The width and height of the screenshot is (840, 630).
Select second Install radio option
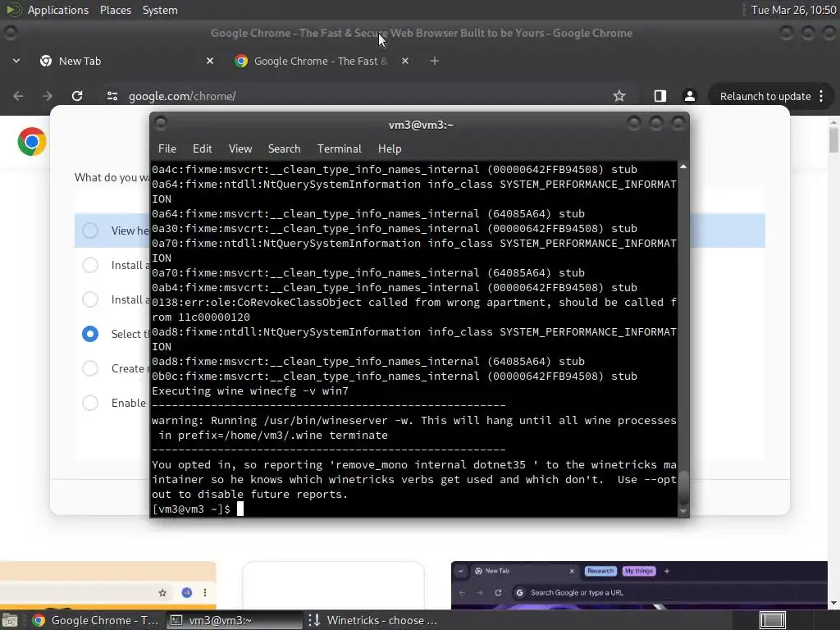tap(90, 299)
